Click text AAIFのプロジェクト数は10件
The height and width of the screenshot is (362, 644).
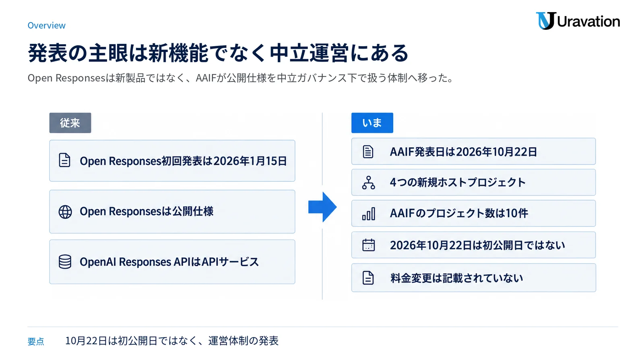tap(459, 213)
